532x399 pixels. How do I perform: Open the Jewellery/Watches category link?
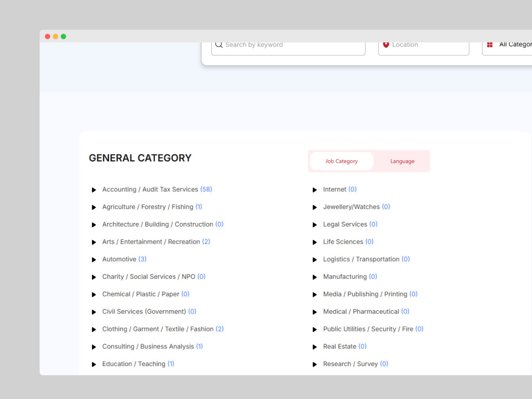pyautogui.click(x=356, y=207)
